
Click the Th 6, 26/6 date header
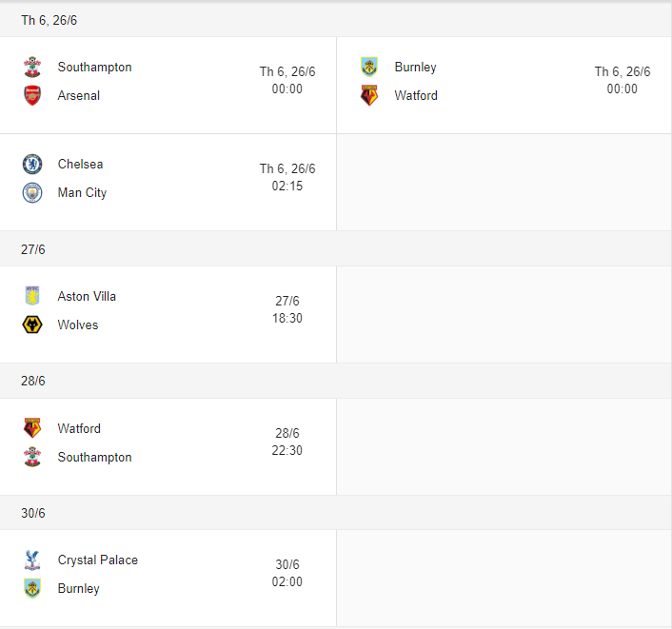point(49,20)
